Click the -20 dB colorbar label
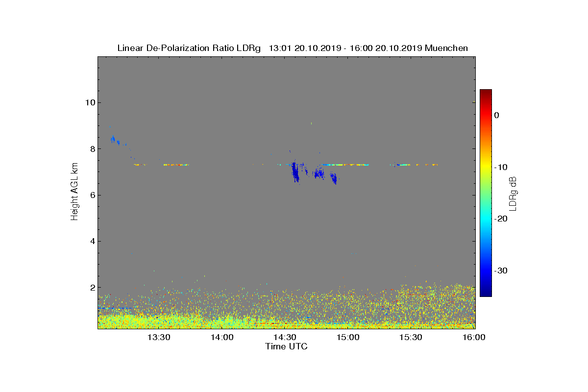 [500, 219]
